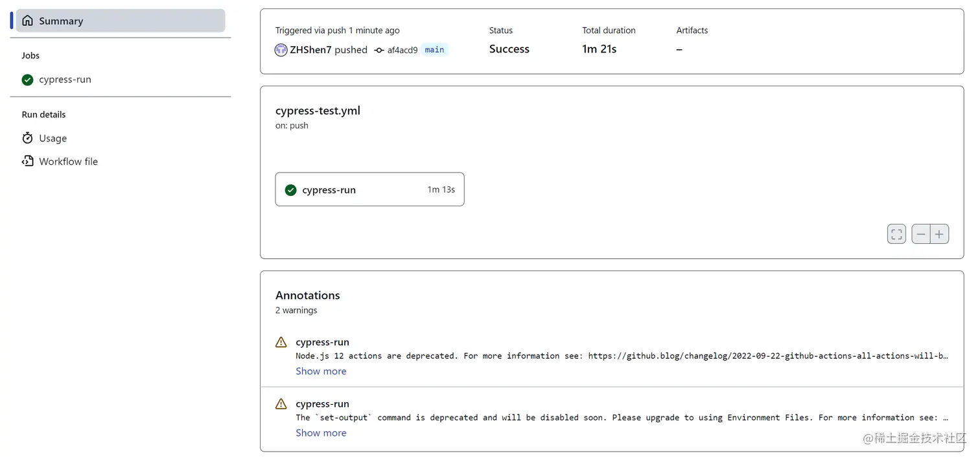The image size is (980, 458).
Task: Click the Usage stopwatch icon
Action: 27,138
